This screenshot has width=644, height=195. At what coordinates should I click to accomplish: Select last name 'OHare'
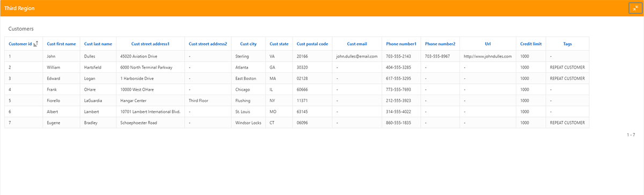pyautogui.click(x=90, y=89)
